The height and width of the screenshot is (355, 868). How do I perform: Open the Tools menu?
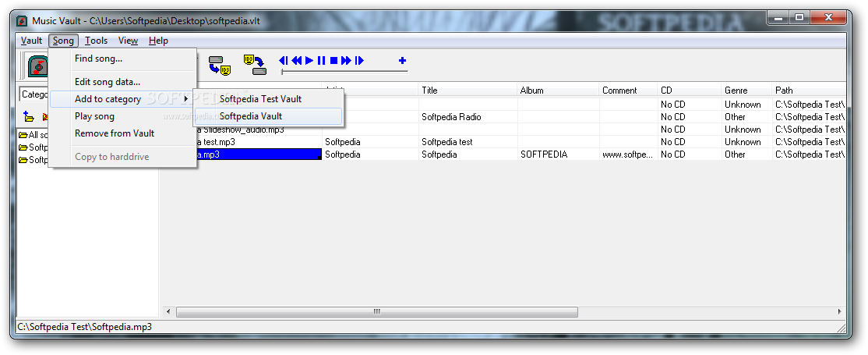[x=97, y=41]
